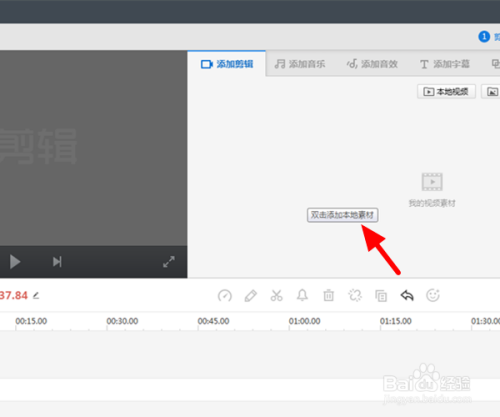Image resolution: width=500 pixels, height=417 pixels.
Task: Click timeline marker 00:15.00
Action: pos(31,321)
